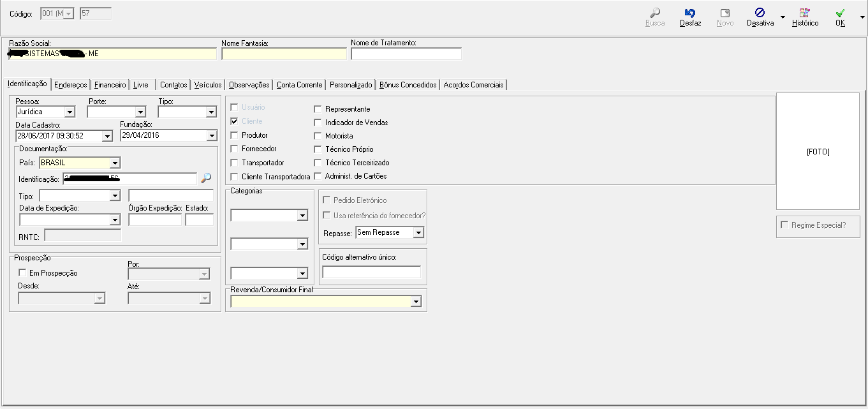This screenshot has height=409, width=868.
Task: Click the Busca search icon
Action: click(x=654, y=13)
